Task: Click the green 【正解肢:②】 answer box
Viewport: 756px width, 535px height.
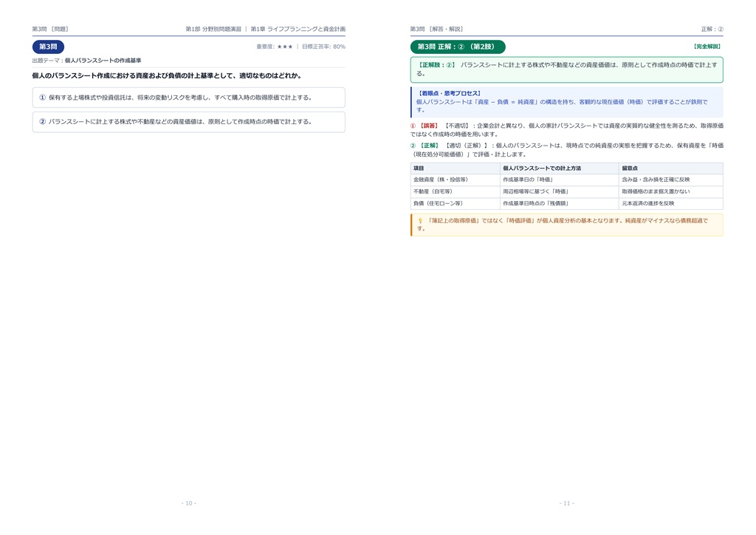Action: click(566, 69)
